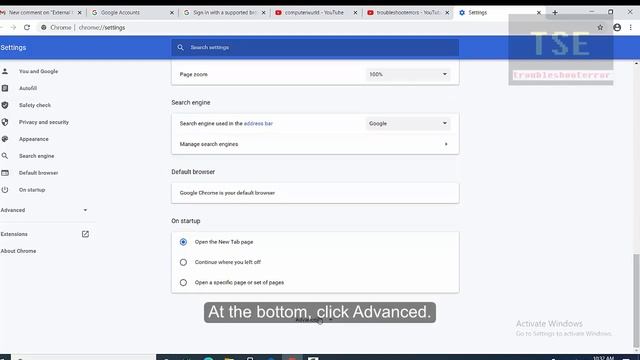
Task: Open a new tab with plus icon
Action: [x=555, y=13]
